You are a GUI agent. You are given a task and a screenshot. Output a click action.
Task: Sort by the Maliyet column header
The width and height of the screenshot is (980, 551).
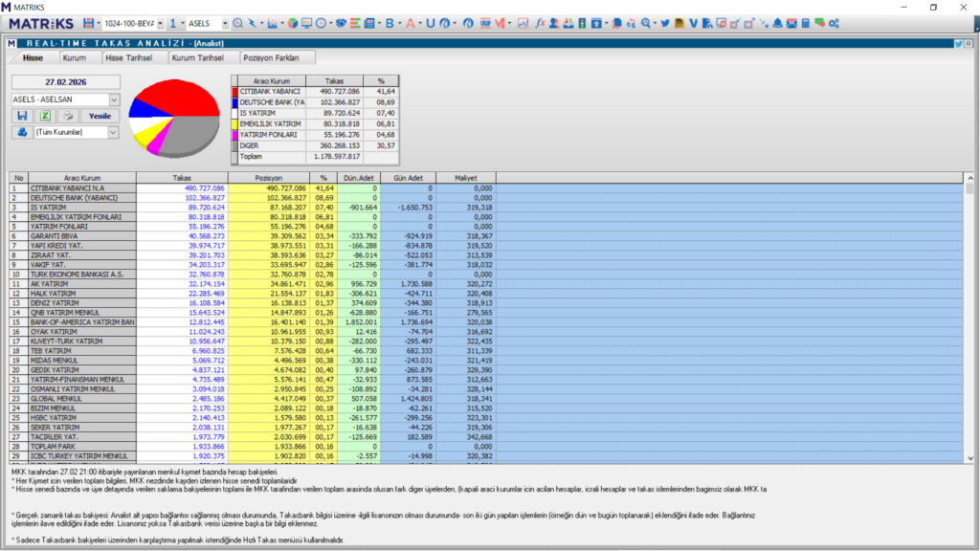click(x=466, y=178)
